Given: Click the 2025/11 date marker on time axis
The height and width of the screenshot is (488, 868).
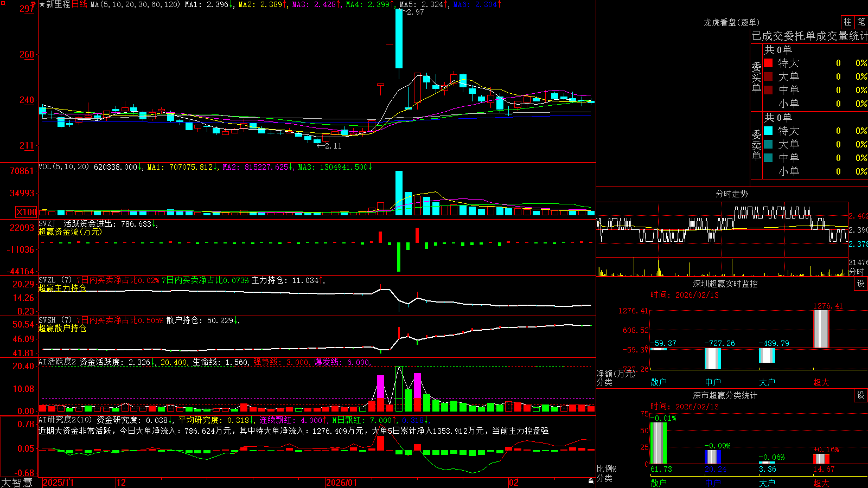Looking at the screenshot, I should click(x=58, y=483).
